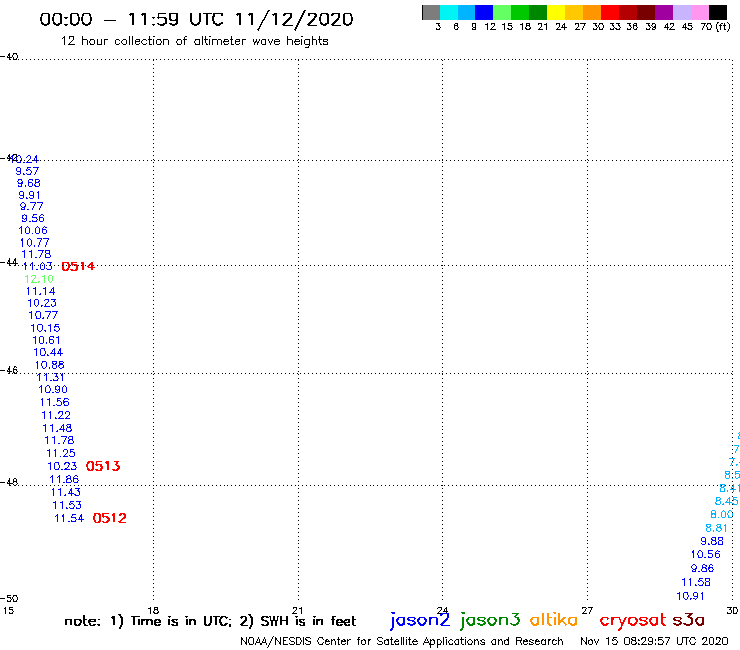Click the wave height value 9.56
740x650 pixels.
pyautogui.click(x=33, y=218)
